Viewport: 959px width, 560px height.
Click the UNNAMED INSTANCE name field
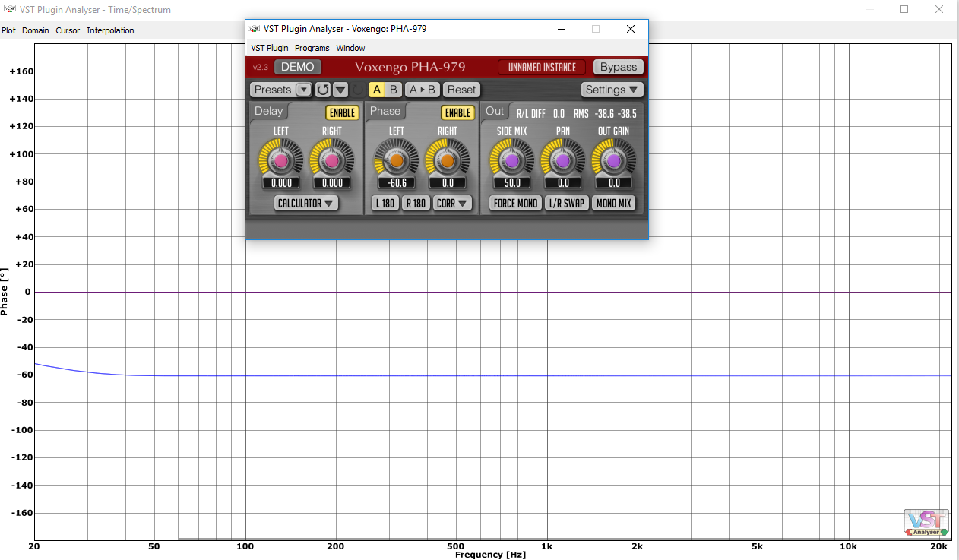[542, 67]
